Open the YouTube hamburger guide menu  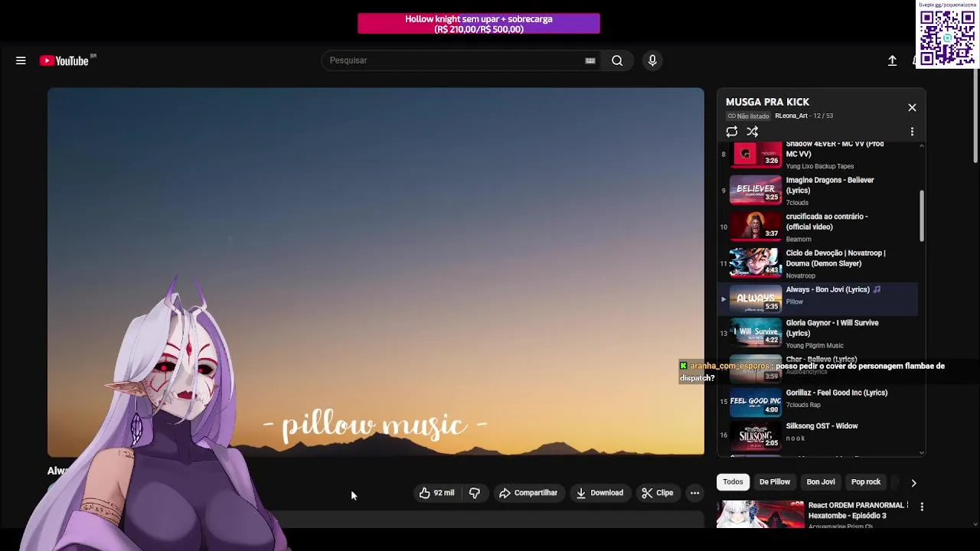[x=21, y=60]
